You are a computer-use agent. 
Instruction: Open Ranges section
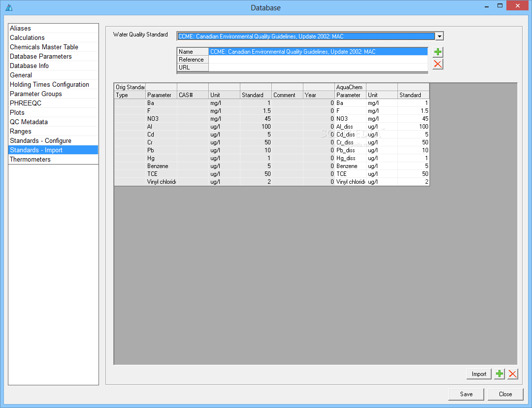[x=53, y=132]
